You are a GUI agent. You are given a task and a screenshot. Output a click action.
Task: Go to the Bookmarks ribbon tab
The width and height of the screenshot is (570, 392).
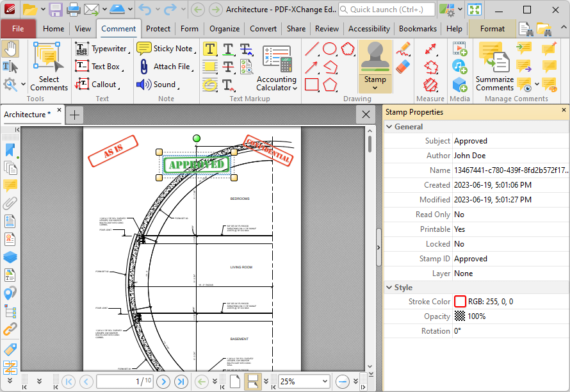(418, 29)
